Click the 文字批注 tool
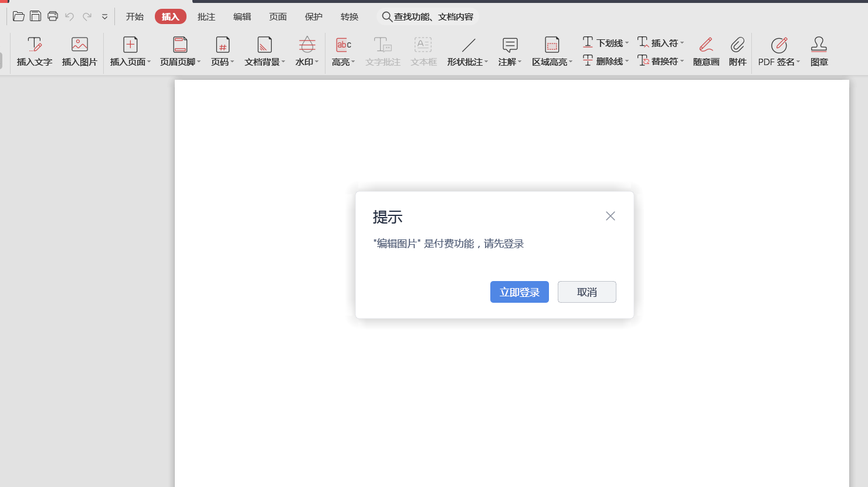This screenshot has height=487, width=868. [383, 52]
